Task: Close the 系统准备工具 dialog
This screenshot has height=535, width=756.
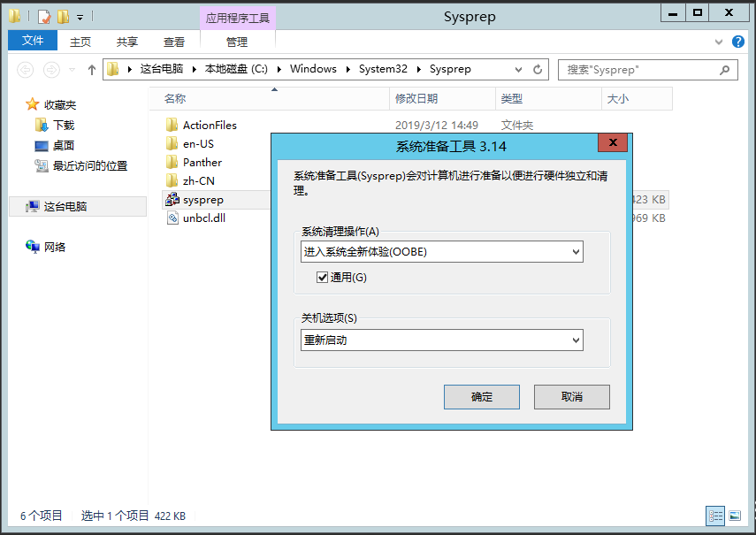Action: tap(613, 142)
